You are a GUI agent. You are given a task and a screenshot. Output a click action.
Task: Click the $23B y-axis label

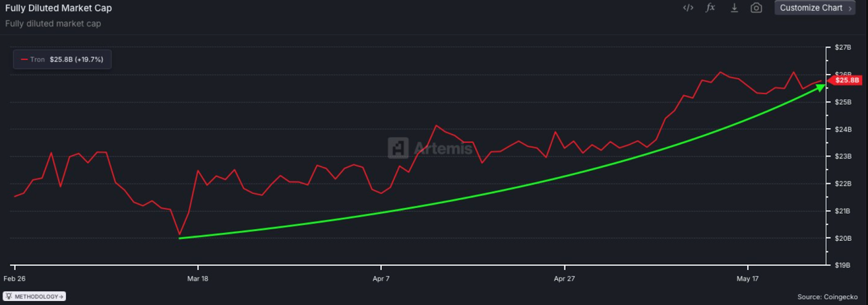(x=843, y=156)
